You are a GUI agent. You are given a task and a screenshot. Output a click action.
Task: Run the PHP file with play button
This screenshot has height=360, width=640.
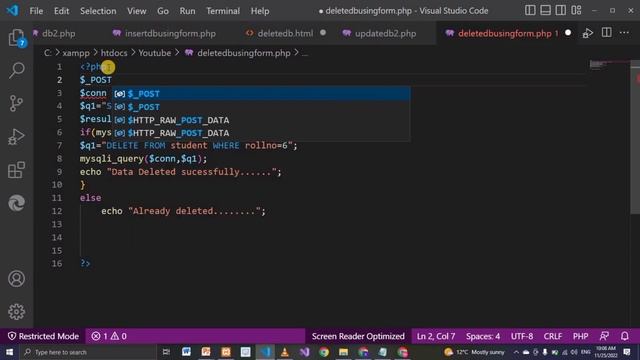[588, 33]
